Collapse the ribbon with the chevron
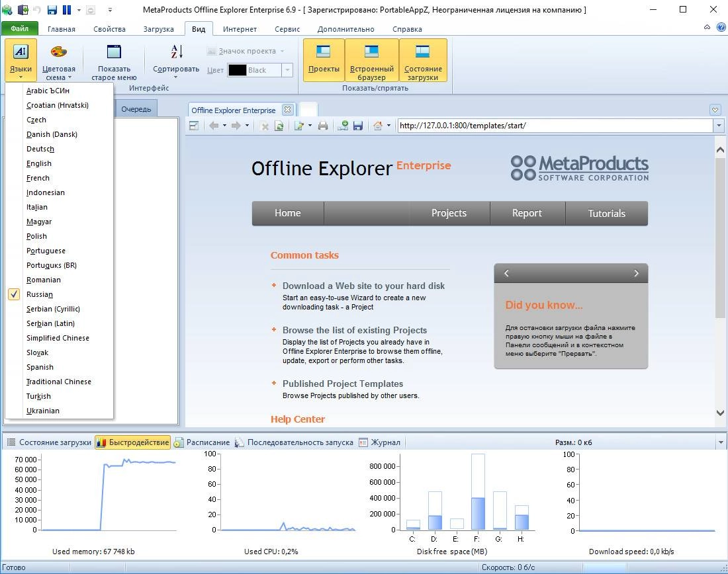Image resolution: width=728 pixels, height=574 pixels. coord(707,27)
